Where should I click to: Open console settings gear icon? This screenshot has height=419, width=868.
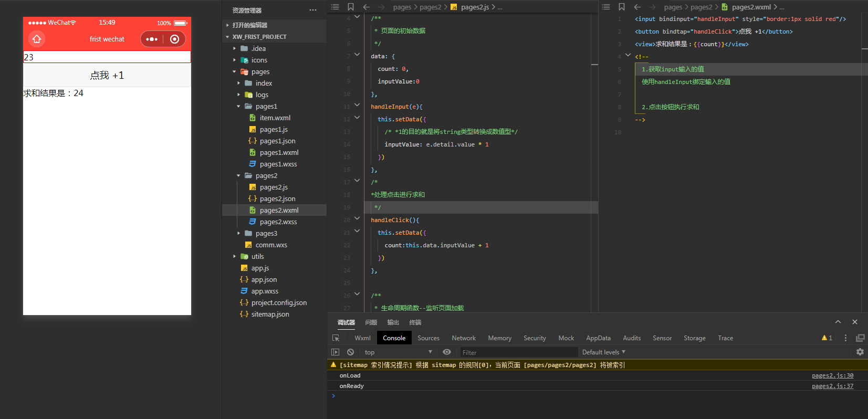coord(860,352)
